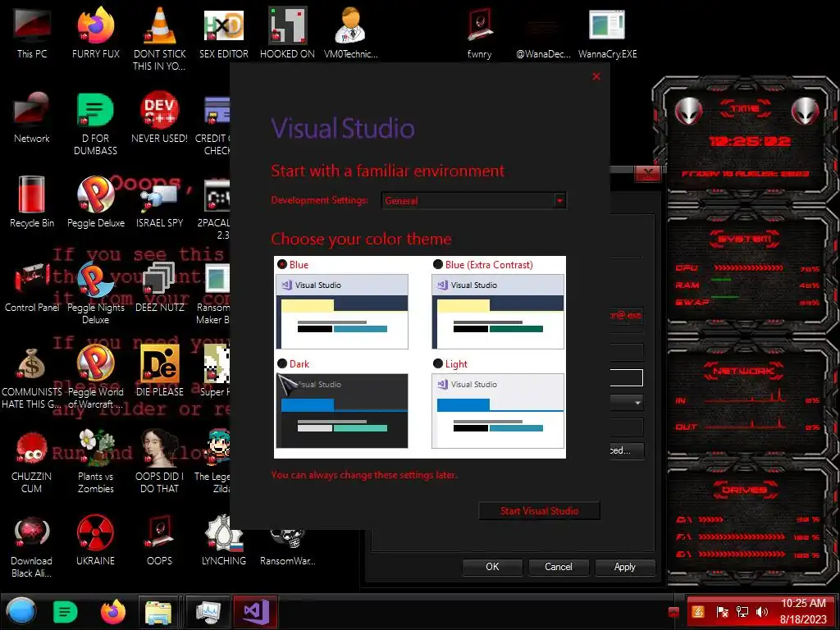Select the Peggle Deluxe desktop icon

pos(96,202)
